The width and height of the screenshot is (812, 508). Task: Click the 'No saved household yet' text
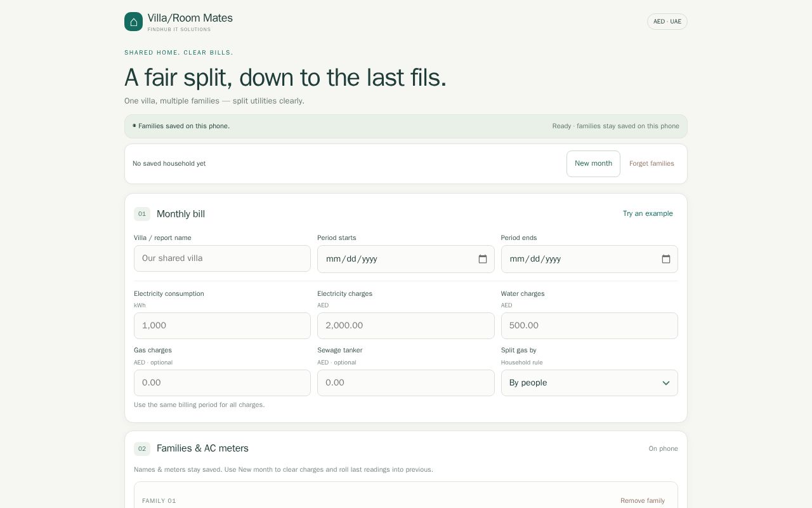point(169,164)
